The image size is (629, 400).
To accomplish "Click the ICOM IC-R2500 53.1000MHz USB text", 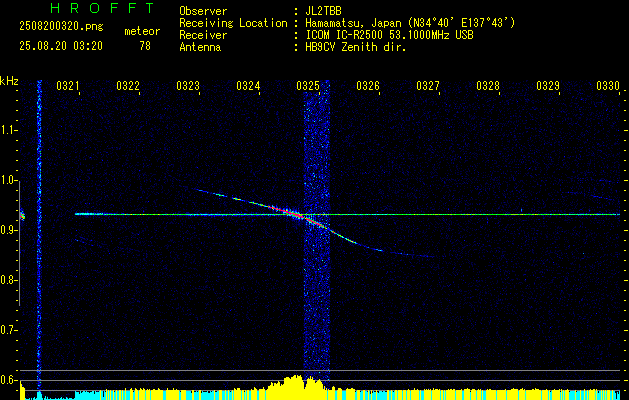I will point(389,35).
